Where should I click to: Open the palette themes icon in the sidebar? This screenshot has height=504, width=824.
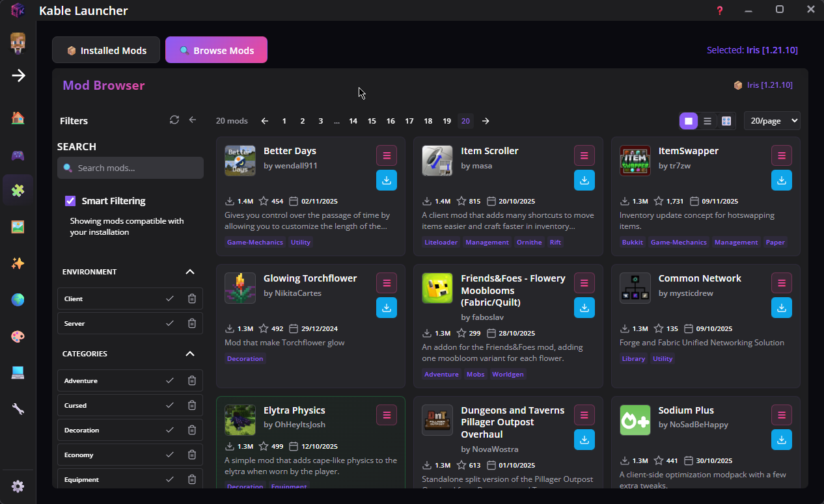(x=18, y=336)
